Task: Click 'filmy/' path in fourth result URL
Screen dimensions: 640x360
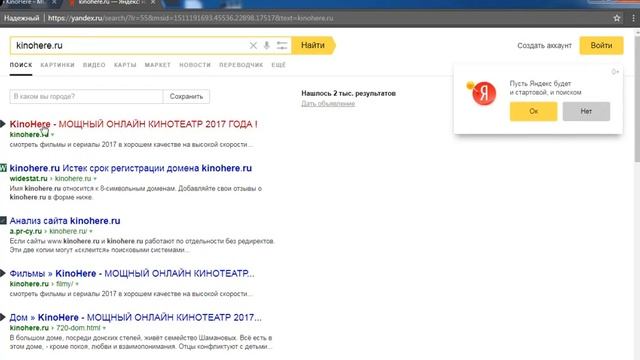Action: tap(64, 284)
